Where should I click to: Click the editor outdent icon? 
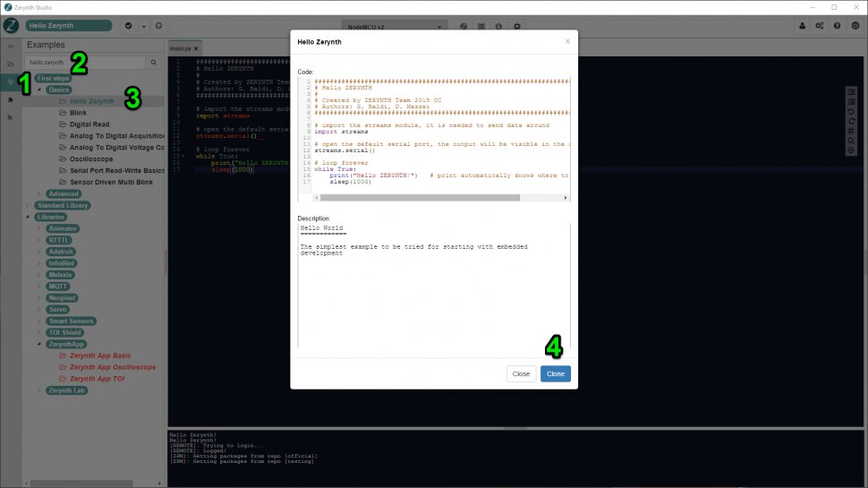click(x=851, y=102)
